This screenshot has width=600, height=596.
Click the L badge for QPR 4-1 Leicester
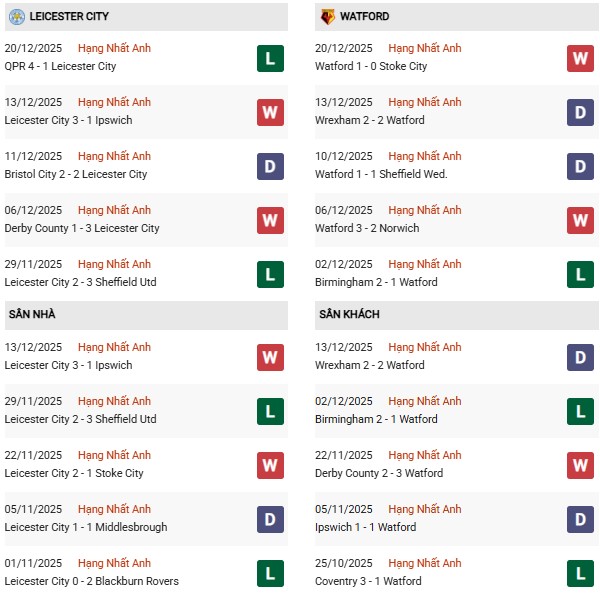pos(270,58)
